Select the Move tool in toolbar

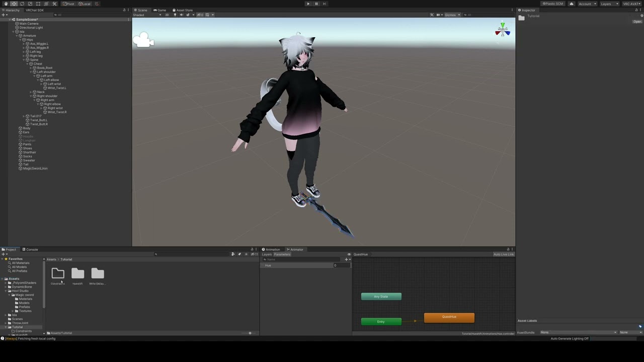coord(14,4)
